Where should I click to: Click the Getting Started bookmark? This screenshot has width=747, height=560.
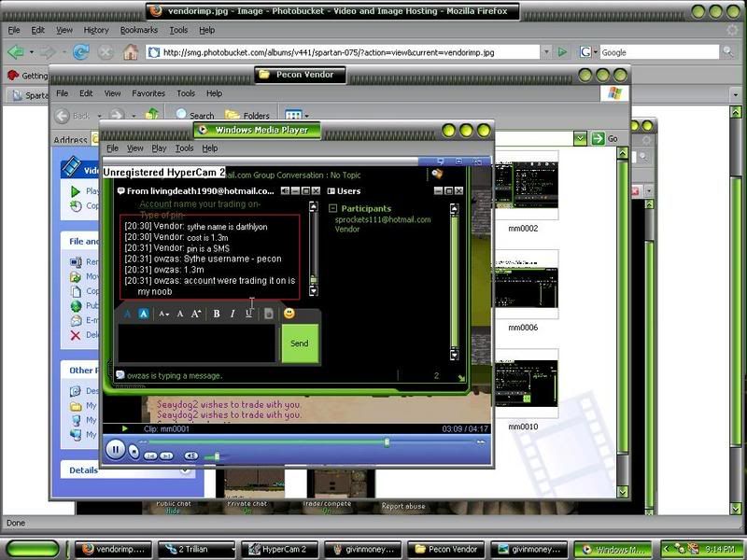[x=27, y=76]
